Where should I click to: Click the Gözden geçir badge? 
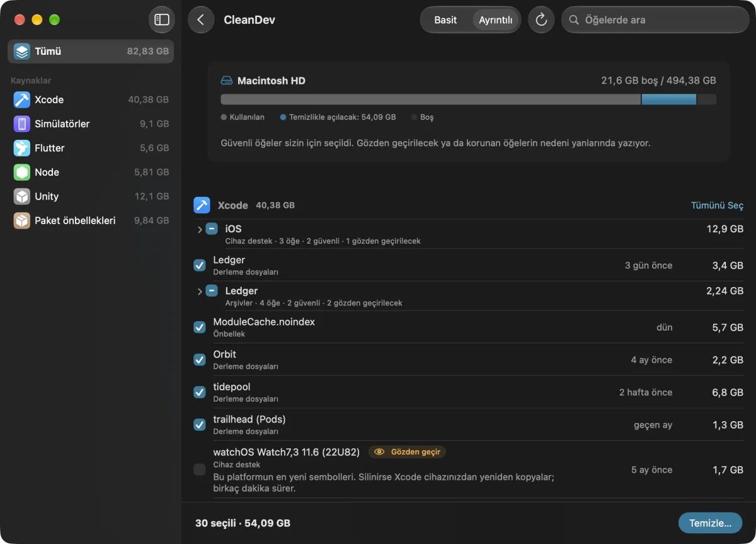[x=407, y=452]
